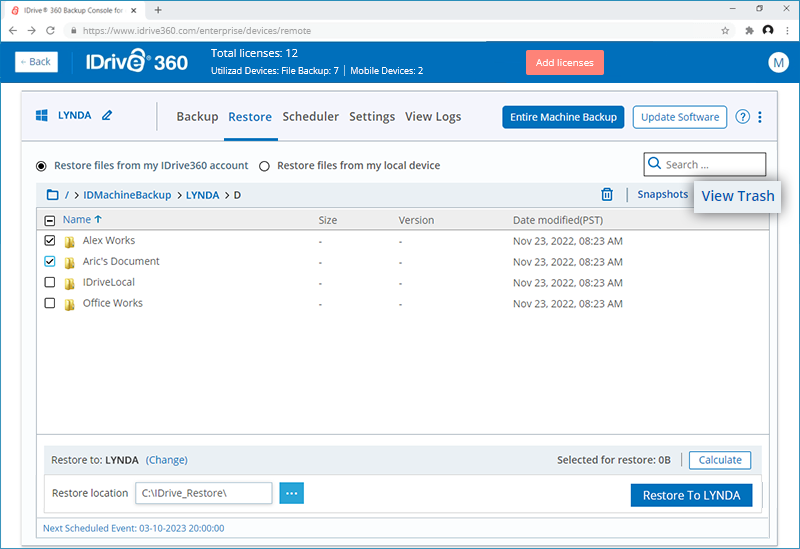The width and height of the screenshot is (800, 549).
Task: Click the Office Works folder name
Action: click(x=113, y=303)
